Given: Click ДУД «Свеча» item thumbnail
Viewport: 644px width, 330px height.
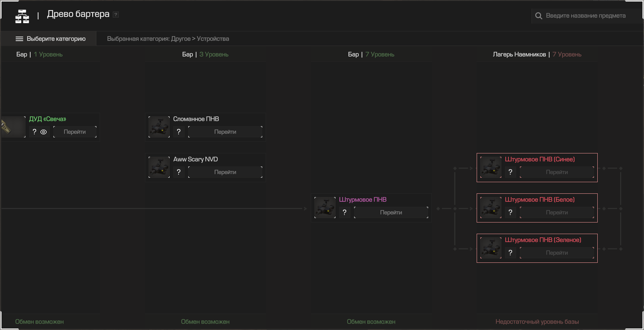Looking at the screenshot, I should (x=13, y=127).
